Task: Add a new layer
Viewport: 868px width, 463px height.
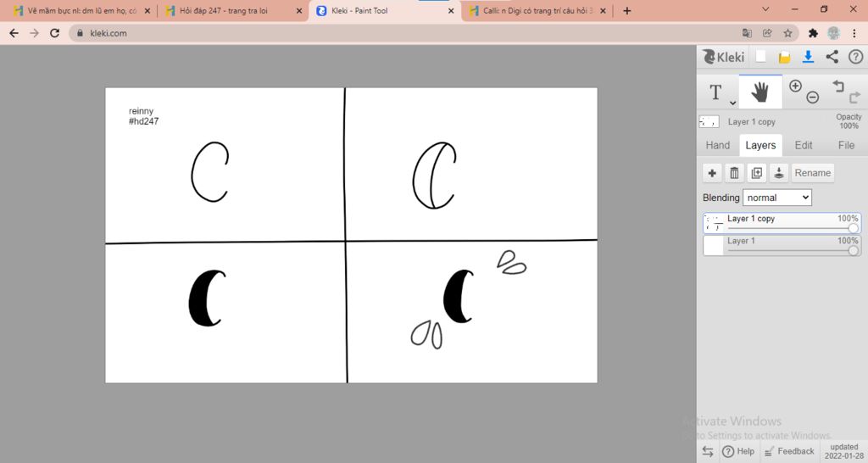Action: (712, 173)
